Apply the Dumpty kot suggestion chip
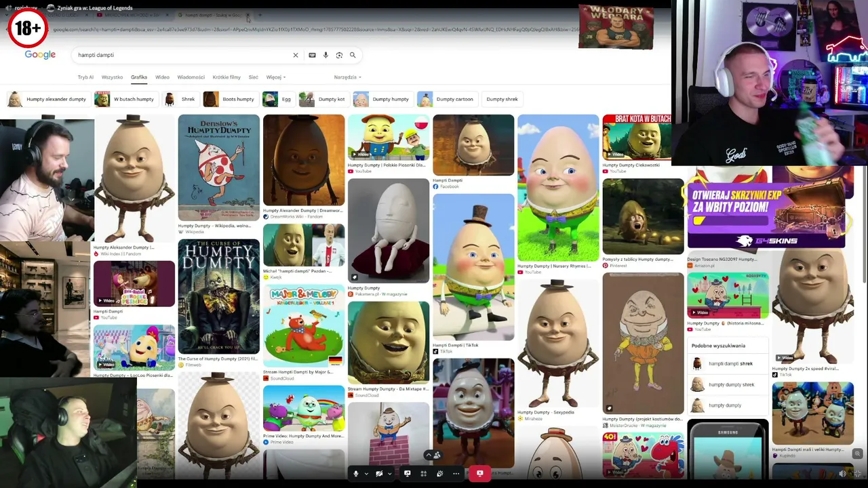 (323, 99)
